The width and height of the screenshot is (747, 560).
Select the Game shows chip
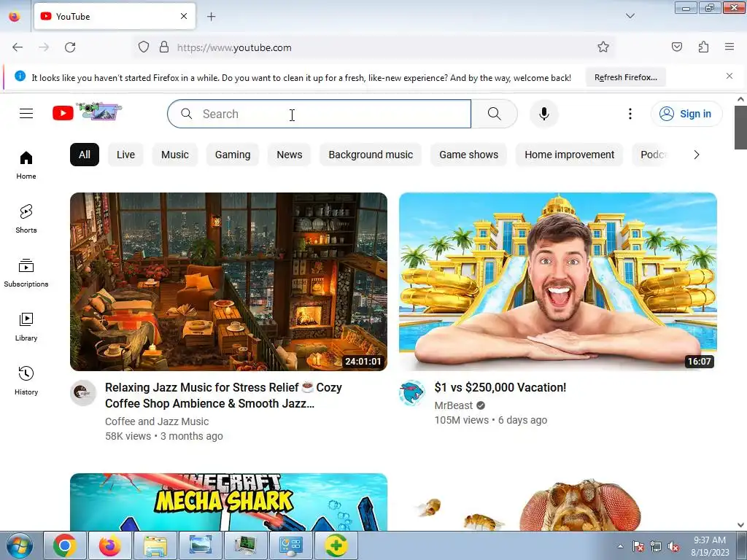coord(469,155)
